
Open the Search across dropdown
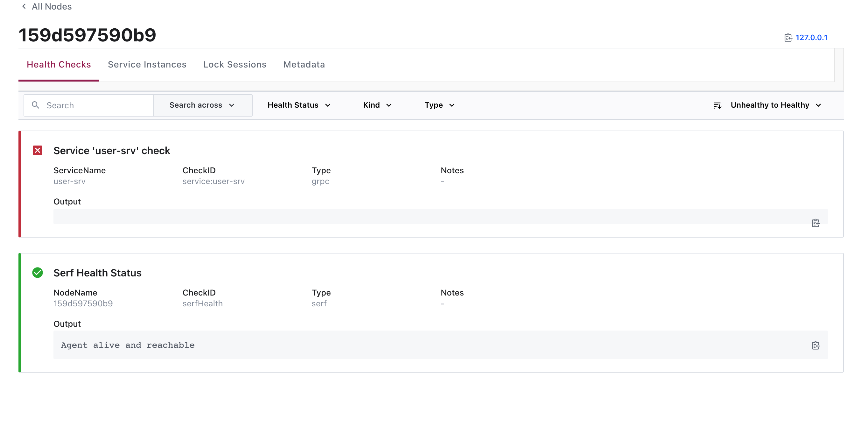coord(202,105)
